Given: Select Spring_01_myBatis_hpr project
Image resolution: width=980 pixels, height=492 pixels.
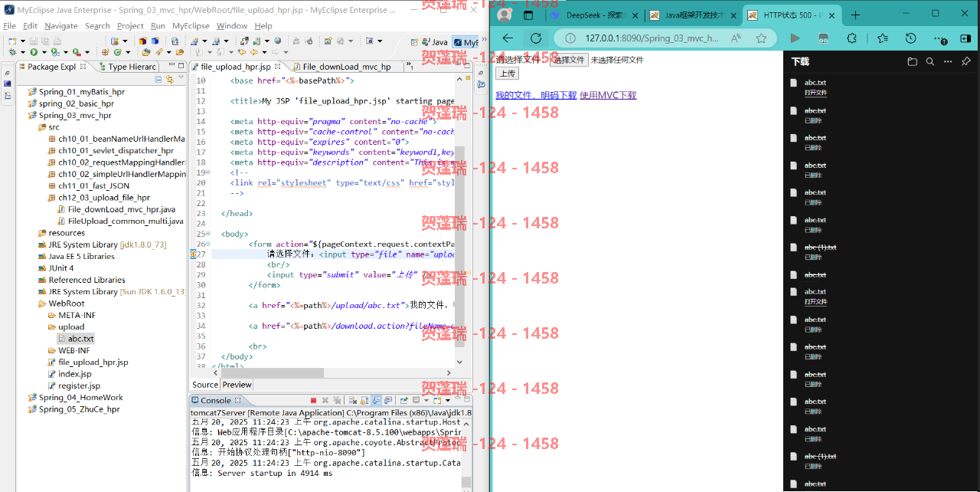Looking at the screenshot, I should pyautogui.click(x=76, y=92).
